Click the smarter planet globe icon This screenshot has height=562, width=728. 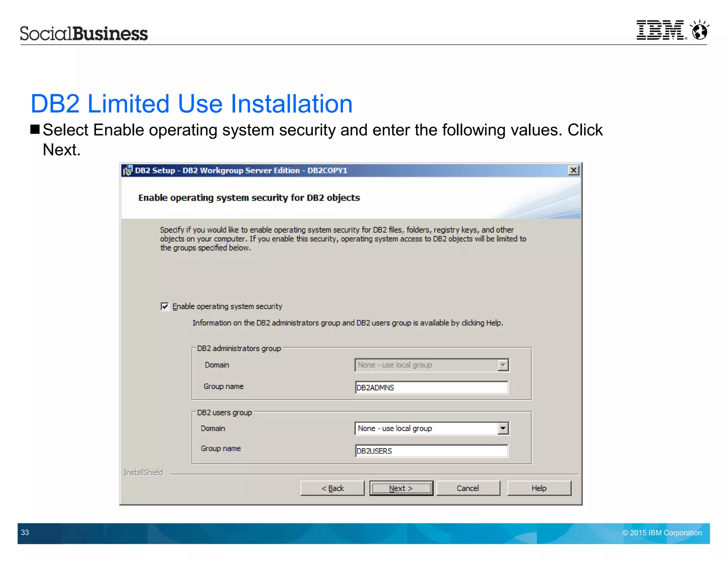(700, 30)
